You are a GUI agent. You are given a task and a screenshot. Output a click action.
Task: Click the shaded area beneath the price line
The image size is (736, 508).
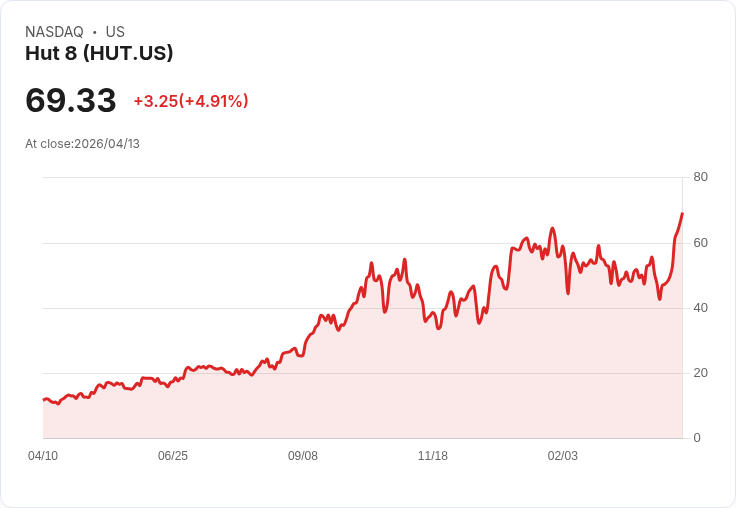(x=400, y=390)
